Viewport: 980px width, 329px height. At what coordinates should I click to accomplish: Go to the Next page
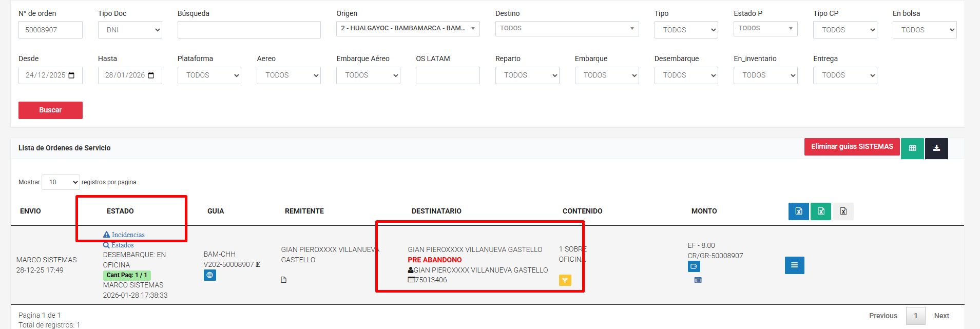point(941,316)
